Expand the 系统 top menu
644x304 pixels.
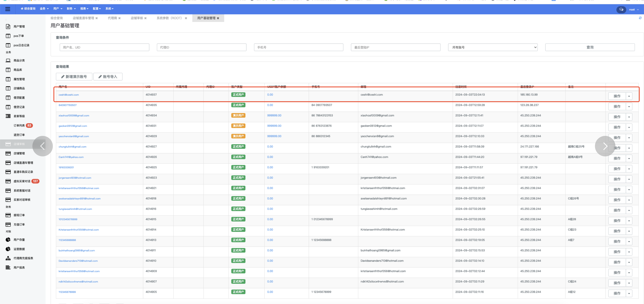point(109,9)
